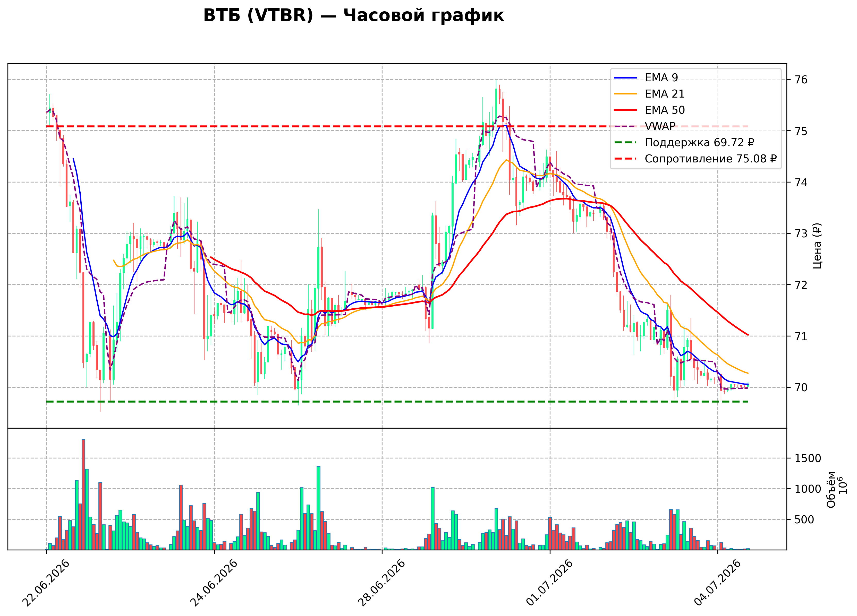Click the price axis label 70
The width and height of the screenshot is (857, 616).
pyautogui.click(x=801, y=388)
